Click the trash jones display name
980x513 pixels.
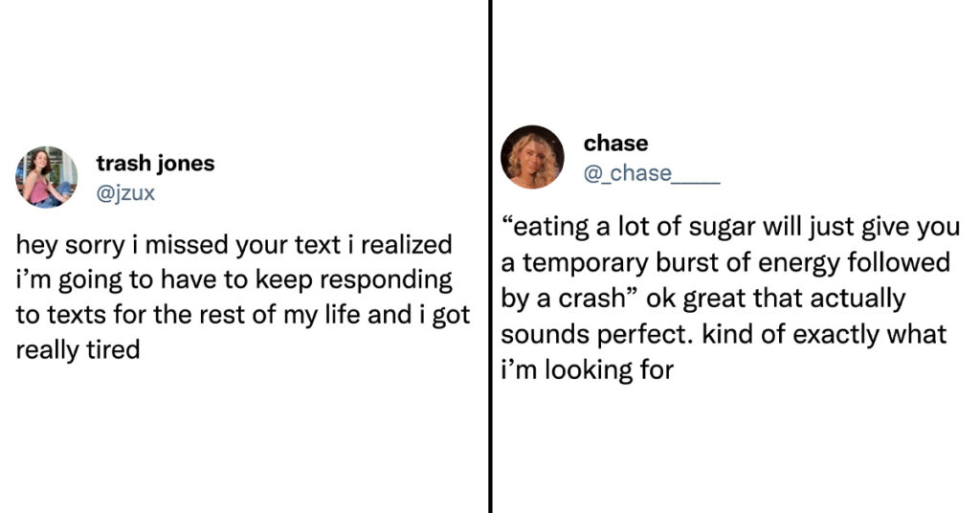tap(155, 163)
